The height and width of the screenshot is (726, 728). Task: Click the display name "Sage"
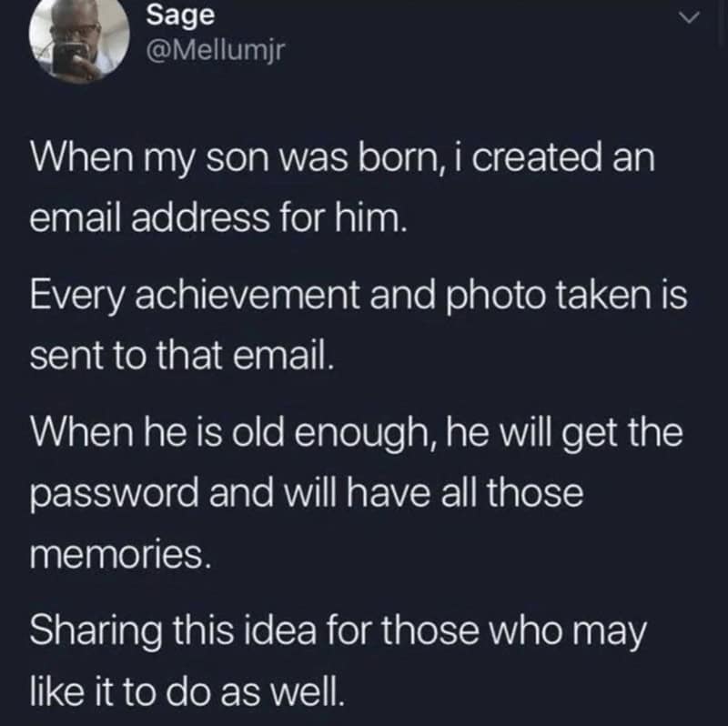[x=172, y=15]
